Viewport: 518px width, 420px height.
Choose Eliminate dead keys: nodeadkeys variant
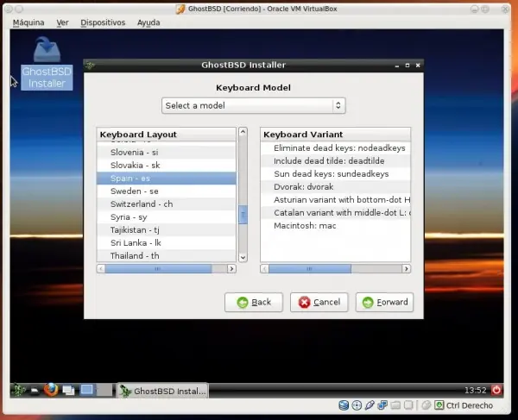coord(335,148)
